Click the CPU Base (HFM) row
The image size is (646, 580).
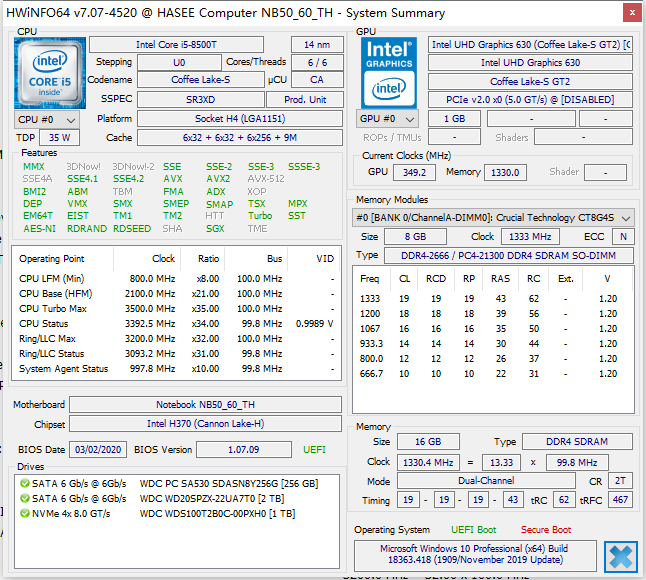click(x=176, y=294)
